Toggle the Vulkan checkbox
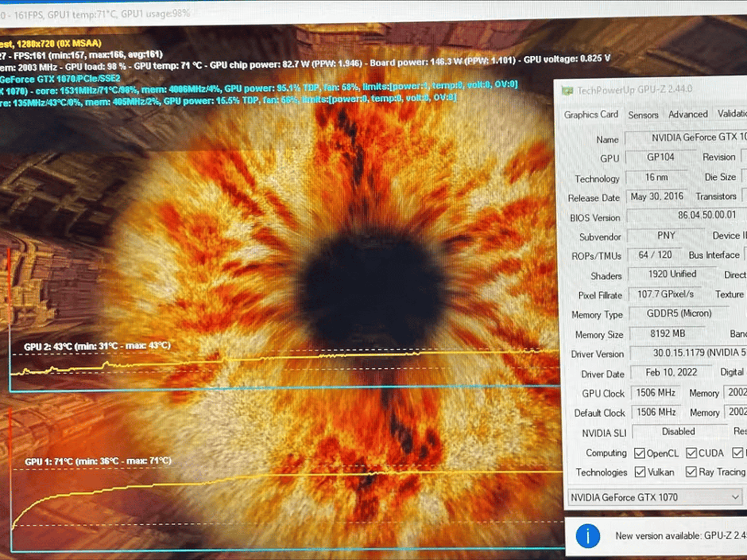The height and width of the screenshot is (560, 747). [x=640, y=472]
